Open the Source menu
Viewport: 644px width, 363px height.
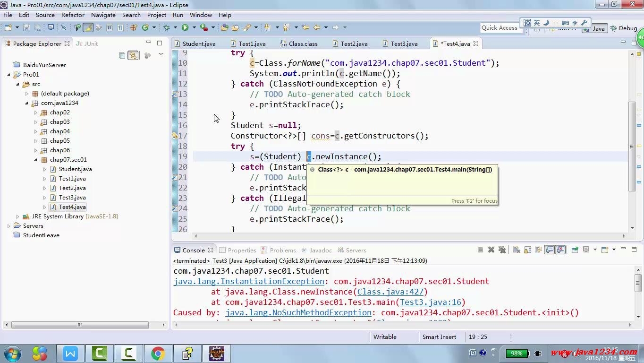(x=45, y=15)
